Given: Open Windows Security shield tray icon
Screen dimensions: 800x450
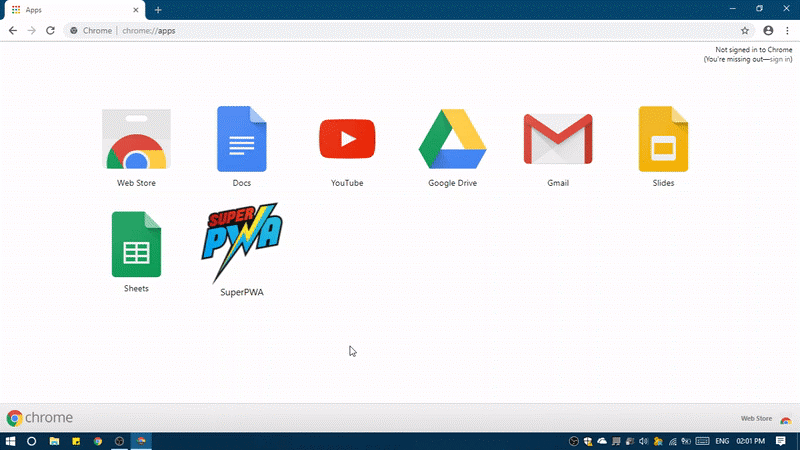Looking at the screenshot, I should tap(588, 441).
